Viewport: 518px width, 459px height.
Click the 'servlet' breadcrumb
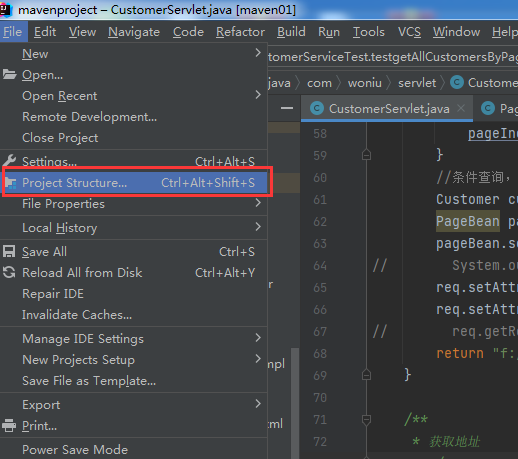417,83
